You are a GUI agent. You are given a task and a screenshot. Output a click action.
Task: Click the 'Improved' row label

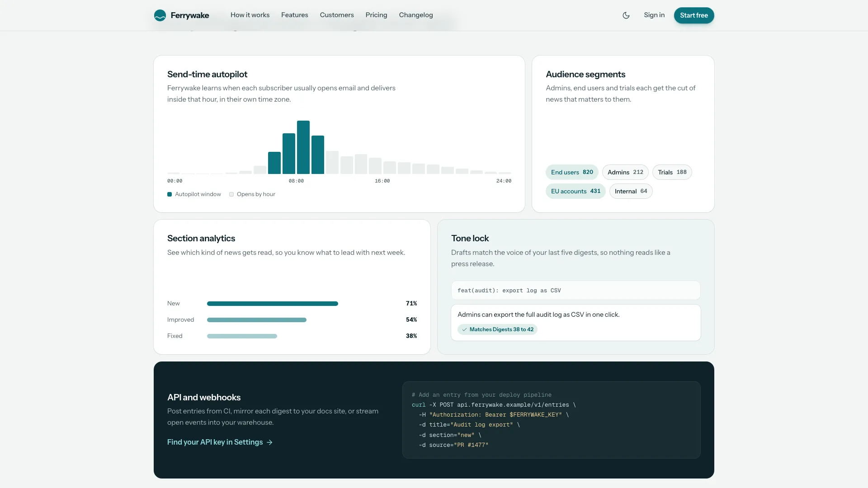(x=180, y=320)
